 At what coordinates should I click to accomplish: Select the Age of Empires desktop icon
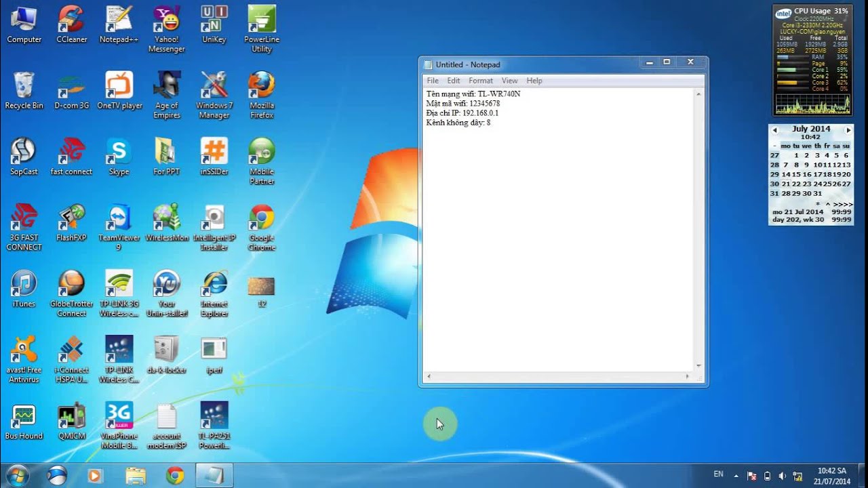pos(166,96)
